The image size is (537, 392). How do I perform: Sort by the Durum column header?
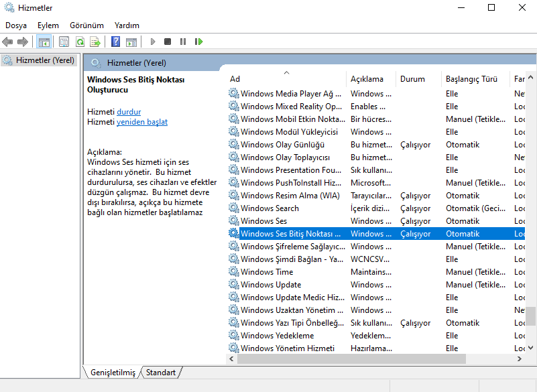coord(418,79)
